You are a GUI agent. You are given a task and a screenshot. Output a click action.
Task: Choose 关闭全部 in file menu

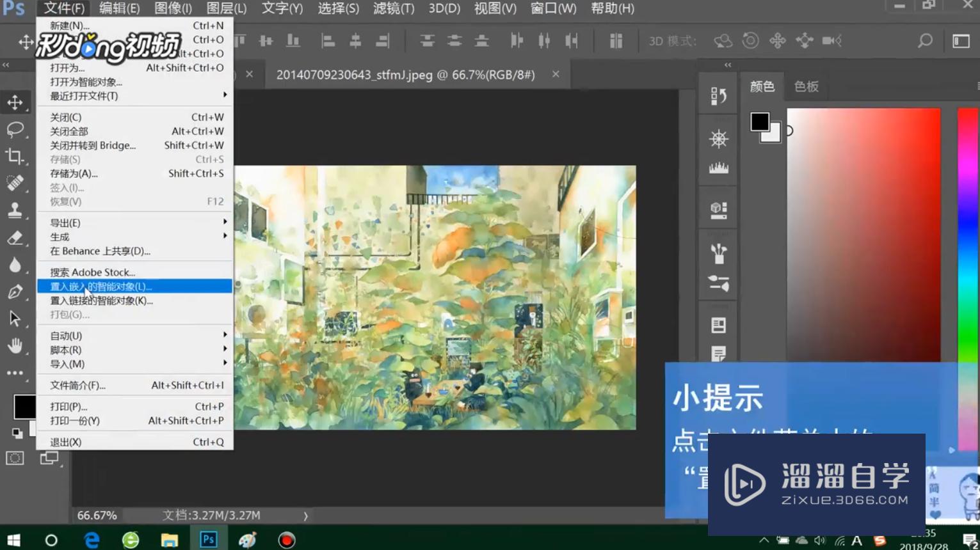coord(134,131)
